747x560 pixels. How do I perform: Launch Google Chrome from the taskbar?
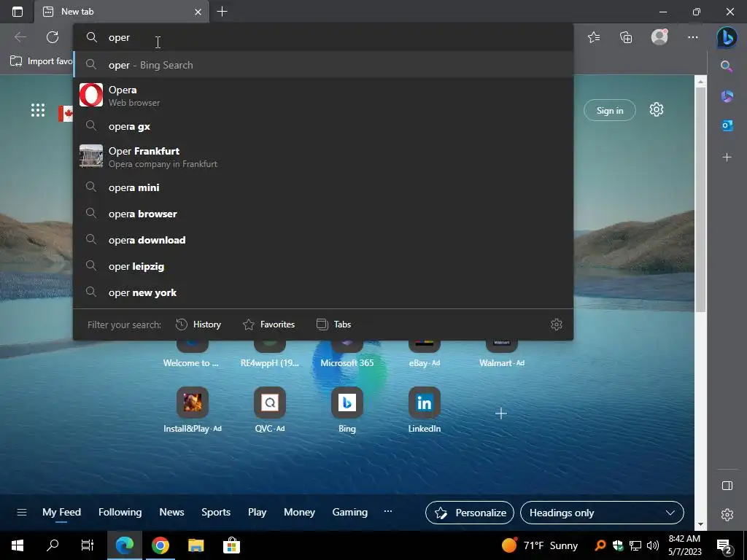(x=160, y=545)
